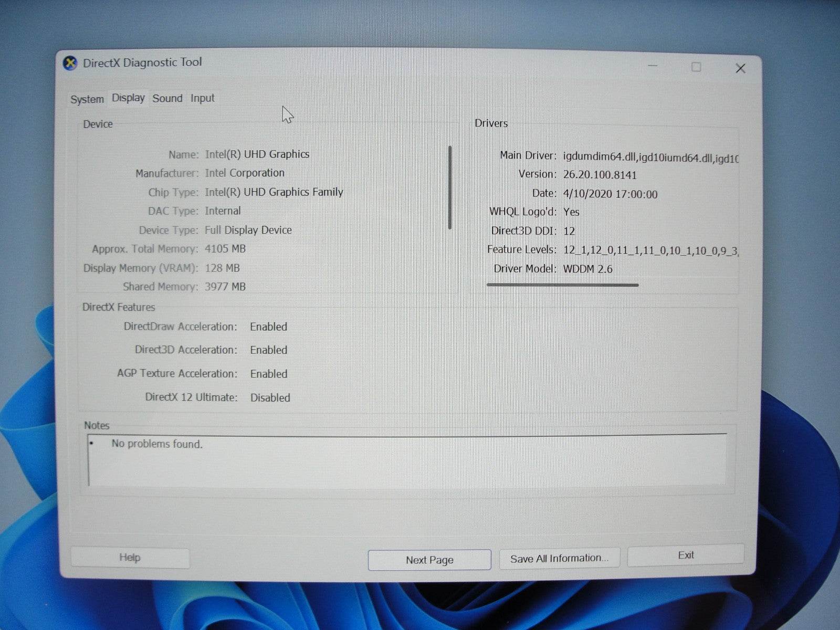Click the WHQL Logo'd Yes value
The height and width of the screenshot is (630, 840).
click(x=571, y=212)
